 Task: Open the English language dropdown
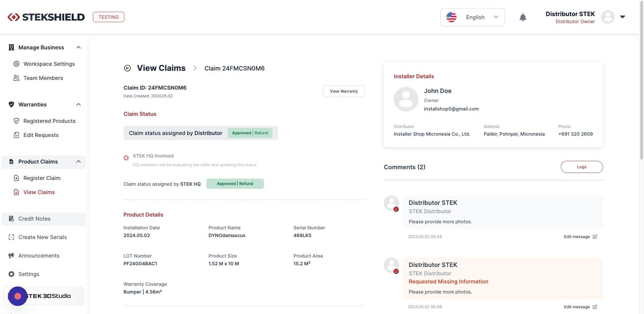[x=472, y=17]
